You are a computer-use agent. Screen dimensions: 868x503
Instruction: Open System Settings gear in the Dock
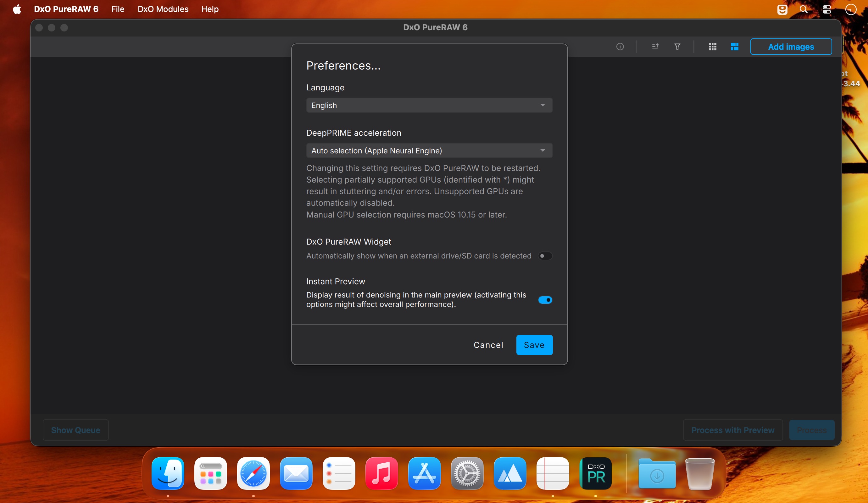pos(467,473)
